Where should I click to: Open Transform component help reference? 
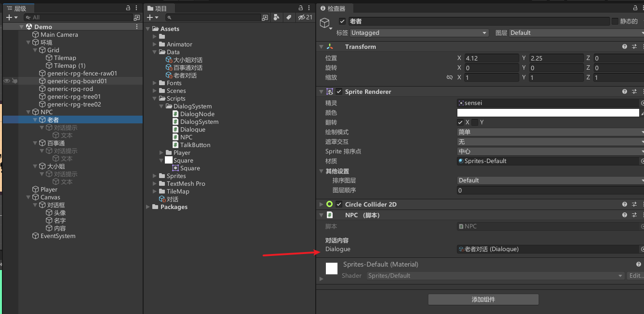tap(625, 47)
